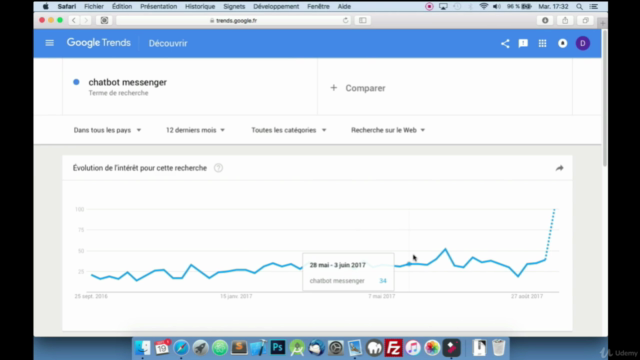
Task: Click the Comparer add term button
Action: [358, 88]
